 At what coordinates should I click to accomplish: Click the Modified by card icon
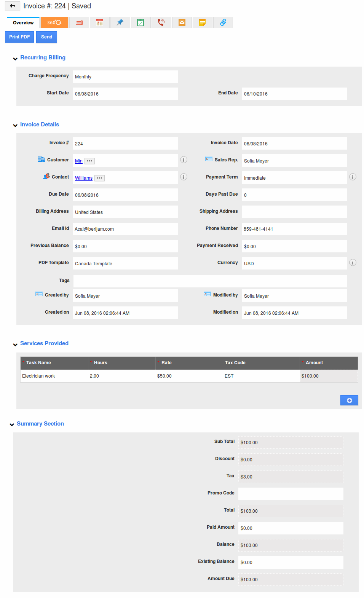pyautogui.click(x=207, y=294)
